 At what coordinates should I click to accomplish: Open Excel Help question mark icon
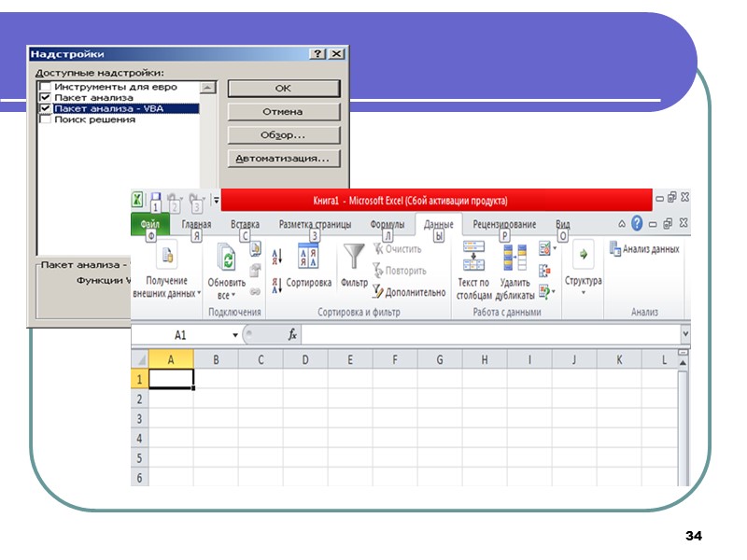637,223
